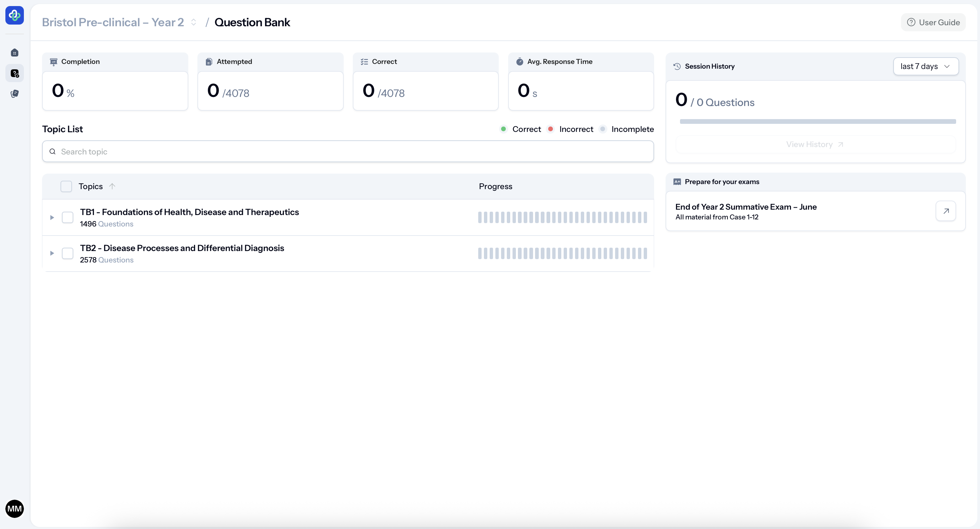The width and height of the screenshot is (980, 529).
Task: Select the Question Bank sidebar icon
Action: pyautogui.click(x=14, y=73)
